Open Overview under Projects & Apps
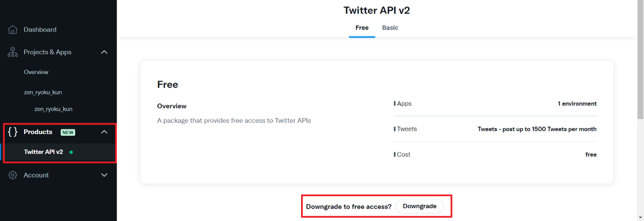This screenshot has width=644, height=221. point(36,72)
